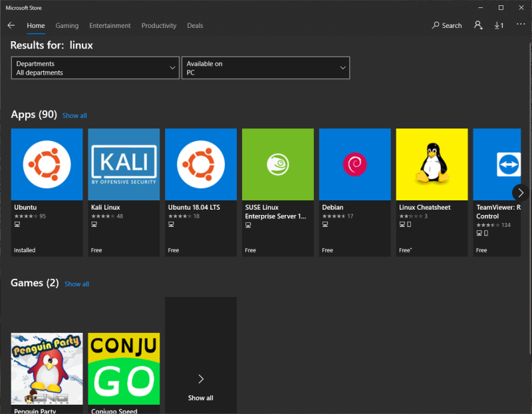Screen dimensions: 532x414
Task: Select the Deals tab
Action: point(195,25)
